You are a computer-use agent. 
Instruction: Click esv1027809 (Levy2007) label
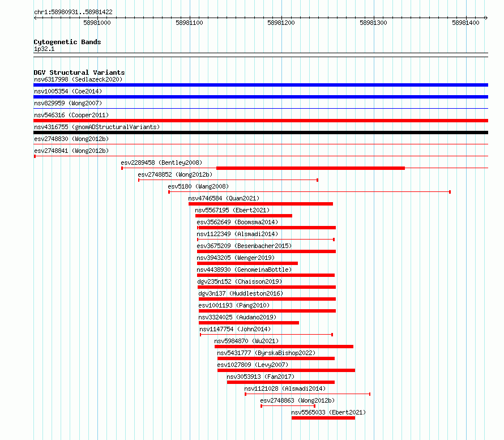point(253,365)
